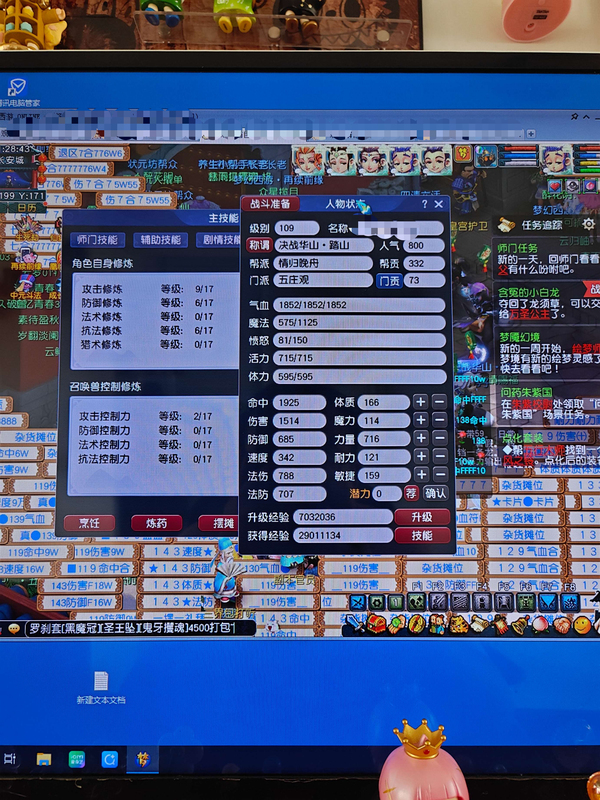Image resolution: width=600 pixels, height=800 pixels.
Task: Click the red heart status icon
Action: click(555, 186)
